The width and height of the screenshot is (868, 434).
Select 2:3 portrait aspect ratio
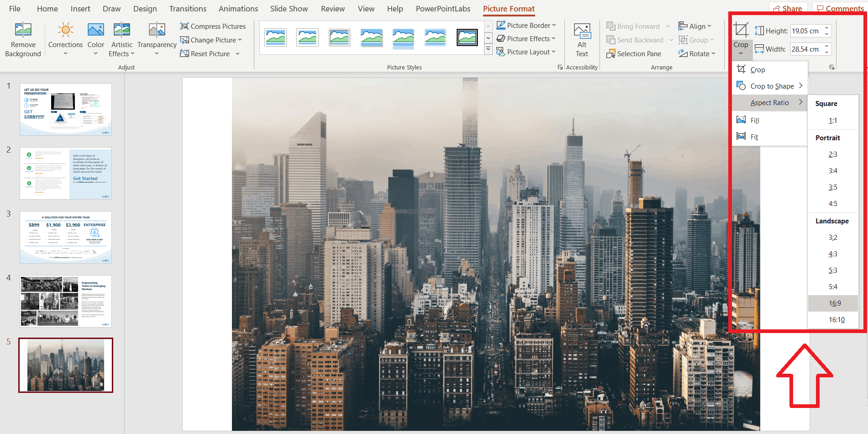pos(833,154)
